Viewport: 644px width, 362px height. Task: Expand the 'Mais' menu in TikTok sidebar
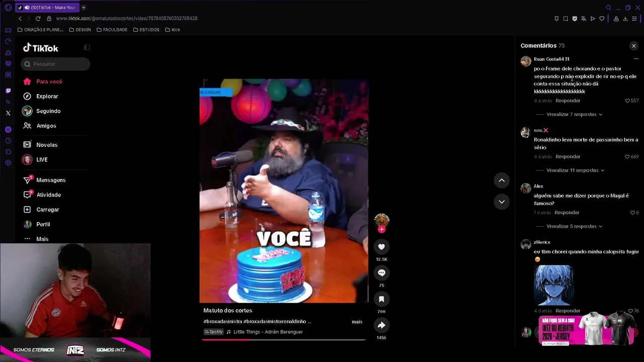[x=36, y=239]
